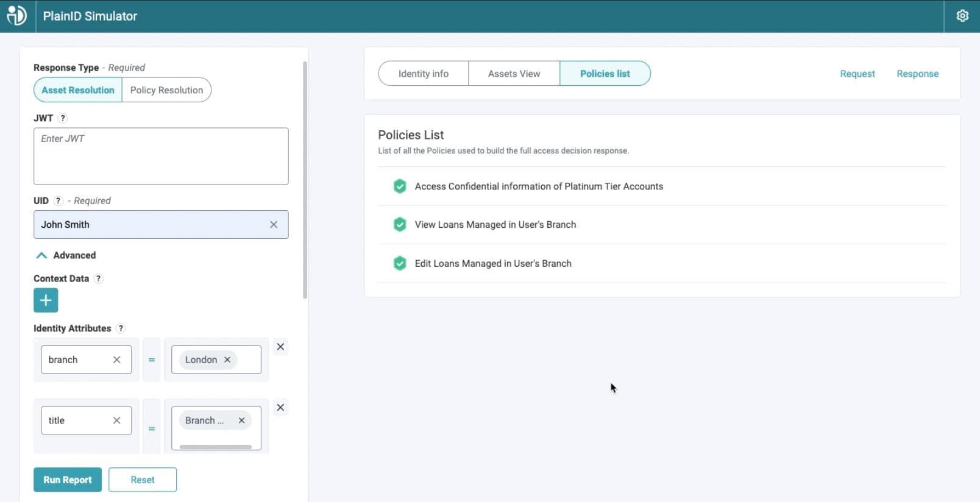Open View Loans Managed in User's Branch
Image resolution: width=980 pixels, height=502 pixels.
click(x=495, y=225)
